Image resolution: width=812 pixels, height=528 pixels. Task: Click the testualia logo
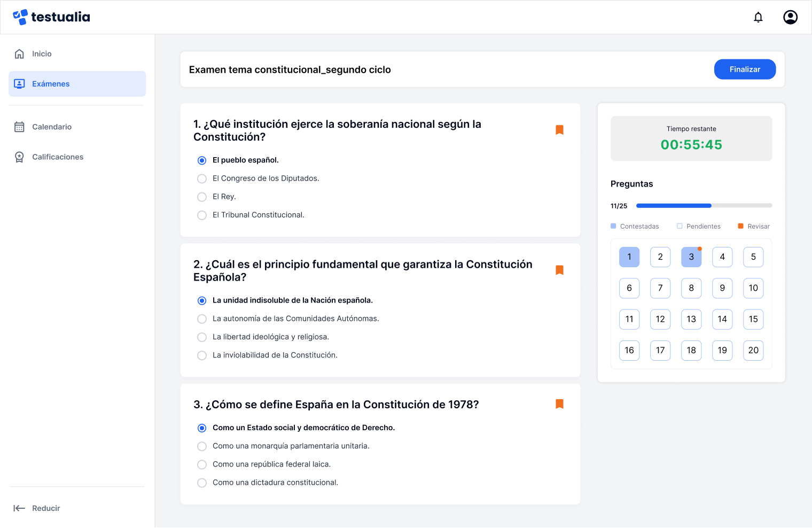tap(51, 17)
